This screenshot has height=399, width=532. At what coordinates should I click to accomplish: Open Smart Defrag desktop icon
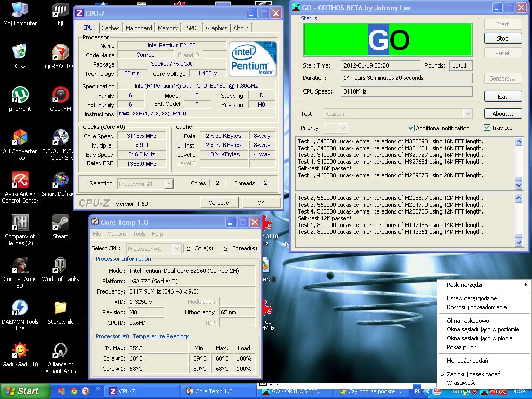60,180
